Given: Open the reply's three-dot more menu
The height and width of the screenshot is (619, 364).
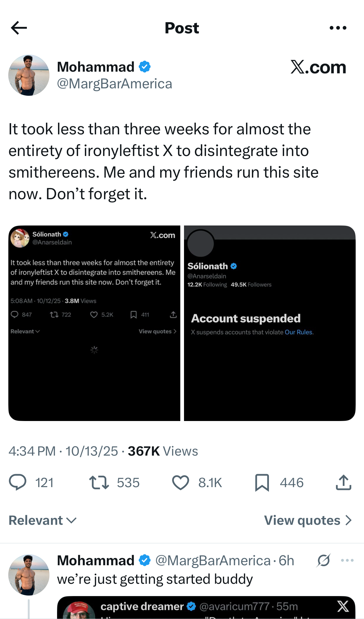Looking at the screenshot, I should [x=347, y=560].
